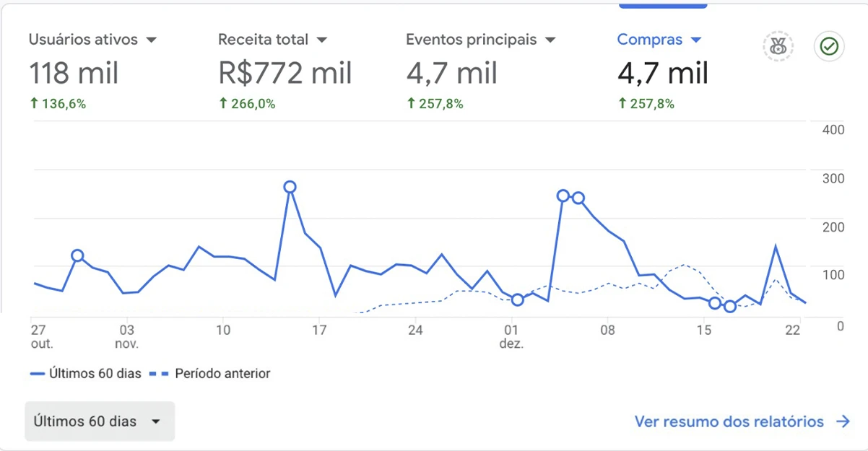Click the arrow icon beside Ver resumo dos relatórios
The height and width of the screenshot is (451, 868).
click(x=843, y=421)
